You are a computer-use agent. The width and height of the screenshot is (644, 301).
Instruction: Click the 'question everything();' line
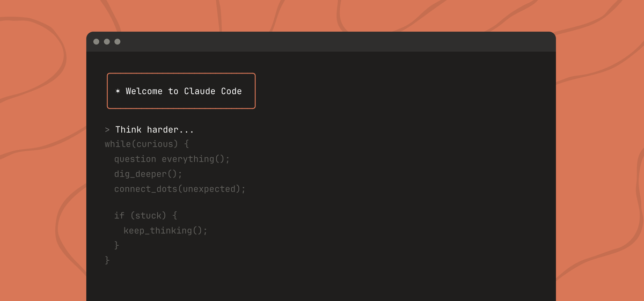coord(172,159)
